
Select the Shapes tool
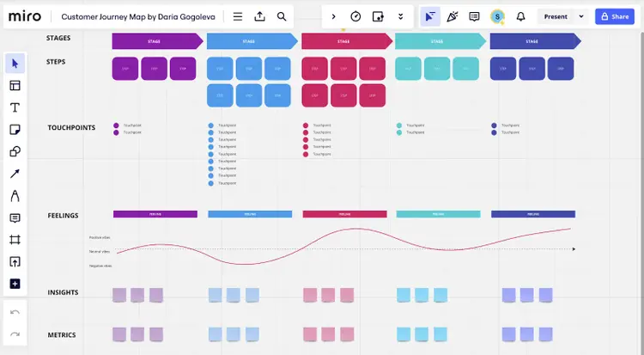click(x=15, y=151)
